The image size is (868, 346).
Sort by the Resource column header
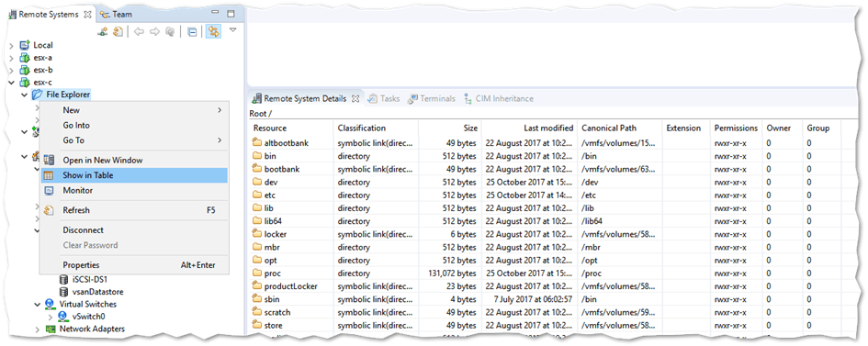[291, 128]
